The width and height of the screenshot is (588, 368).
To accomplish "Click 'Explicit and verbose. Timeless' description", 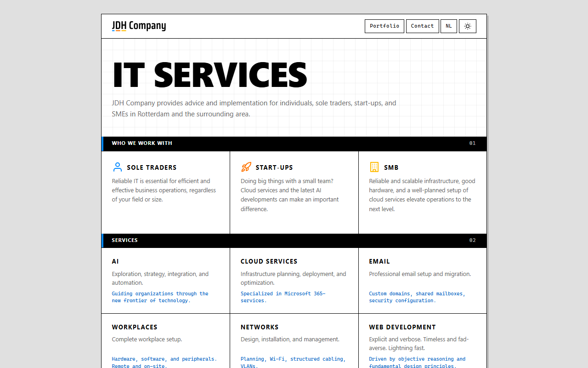I will pos(419,344).
